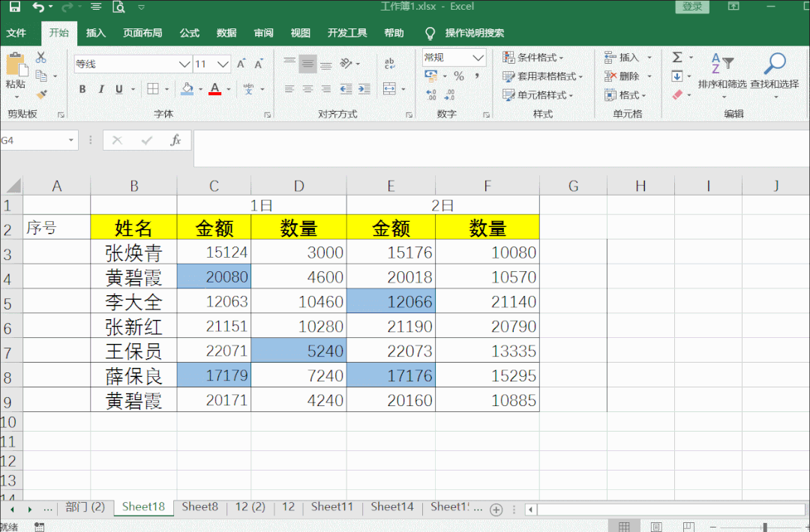Apply fill color with paint bucket
The height and width of the screenshot is (532, 810).
pos(187,88)
